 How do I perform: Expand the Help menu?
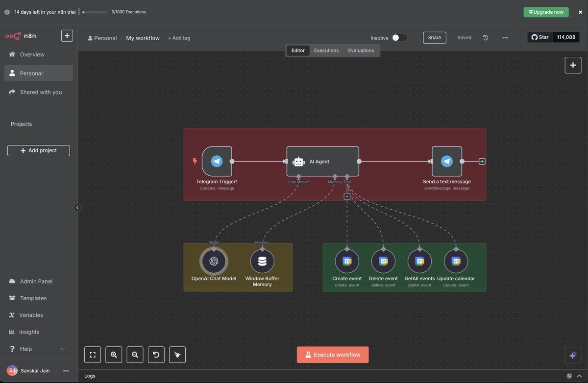pos(37,349)
